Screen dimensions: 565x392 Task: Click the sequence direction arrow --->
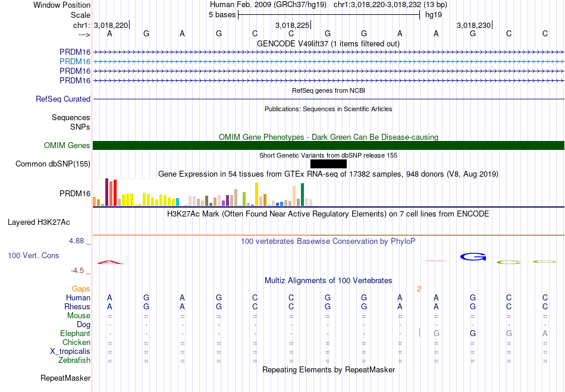click(x=84, y=35)
